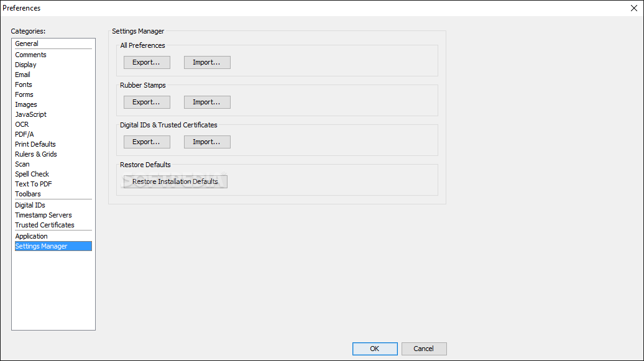Select the highlighted Settings Manager category

[53, 246]
